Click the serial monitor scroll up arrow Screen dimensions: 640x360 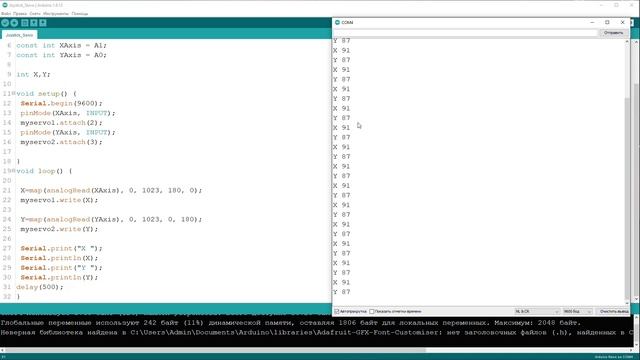627,41
